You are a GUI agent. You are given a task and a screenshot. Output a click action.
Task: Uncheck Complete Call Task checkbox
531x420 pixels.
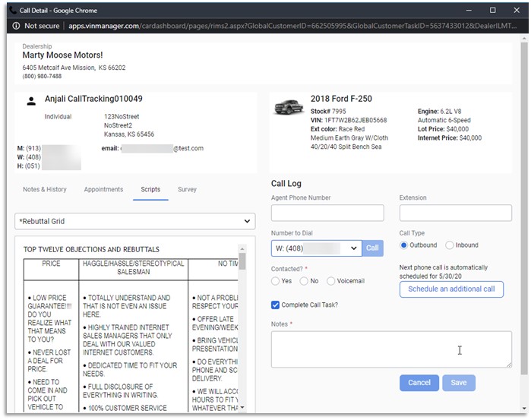coord(275,305)
